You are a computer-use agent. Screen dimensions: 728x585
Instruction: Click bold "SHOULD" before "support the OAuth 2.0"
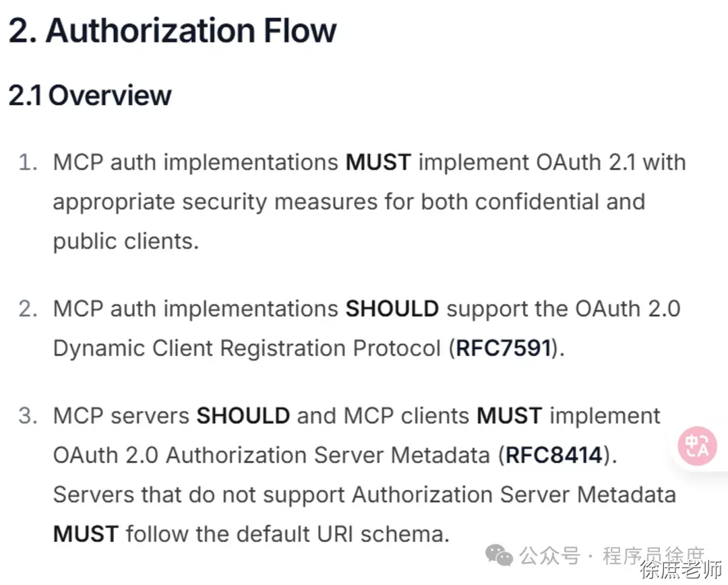pyautogui.click(x=392, y=309)
